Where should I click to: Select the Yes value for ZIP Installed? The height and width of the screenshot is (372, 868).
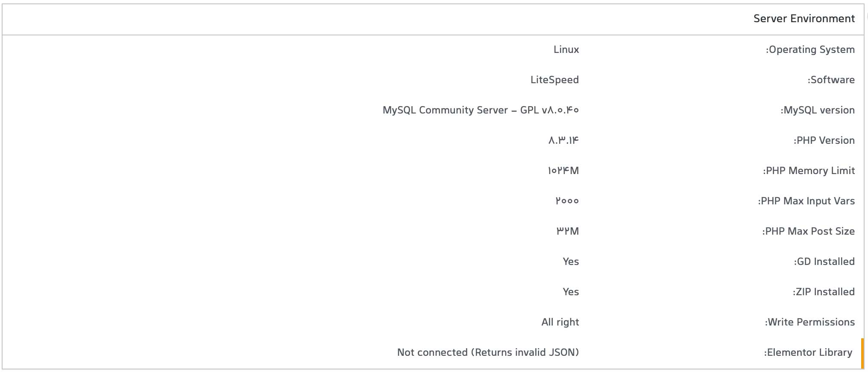point(571,292)
